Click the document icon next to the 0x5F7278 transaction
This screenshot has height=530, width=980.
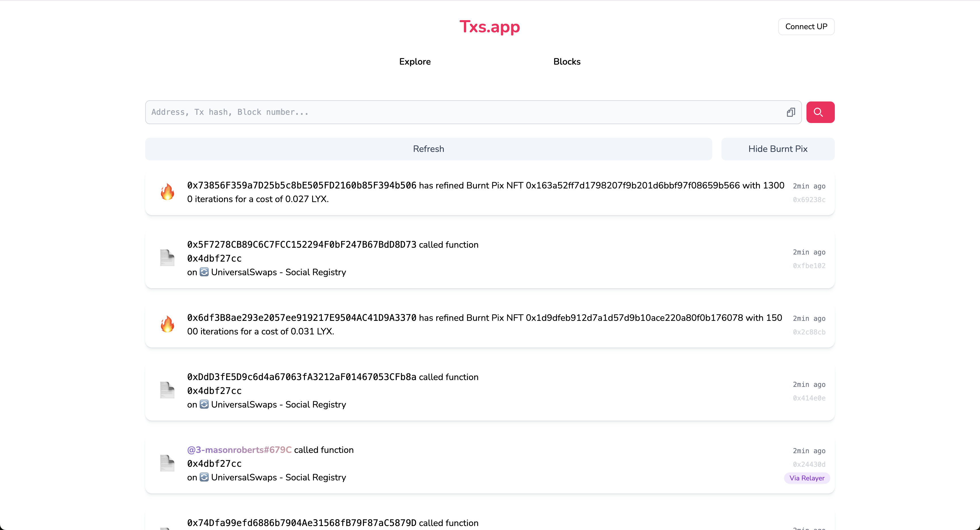167,257
